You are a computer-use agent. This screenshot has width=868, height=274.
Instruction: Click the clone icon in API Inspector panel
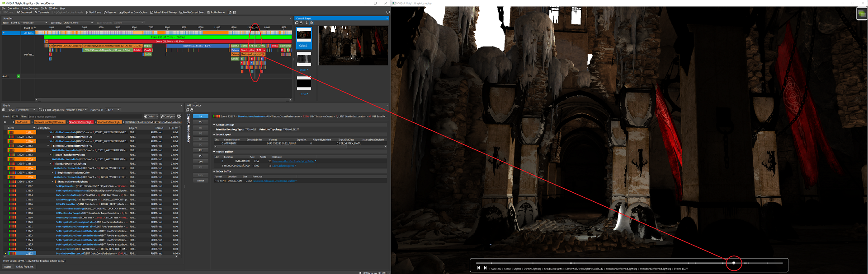[188, 110]
